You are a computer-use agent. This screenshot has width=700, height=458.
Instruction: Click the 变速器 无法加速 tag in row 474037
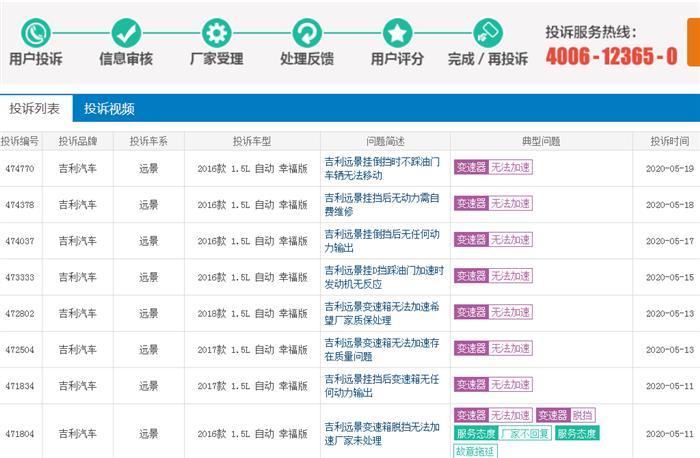click(x=493, y=240)
